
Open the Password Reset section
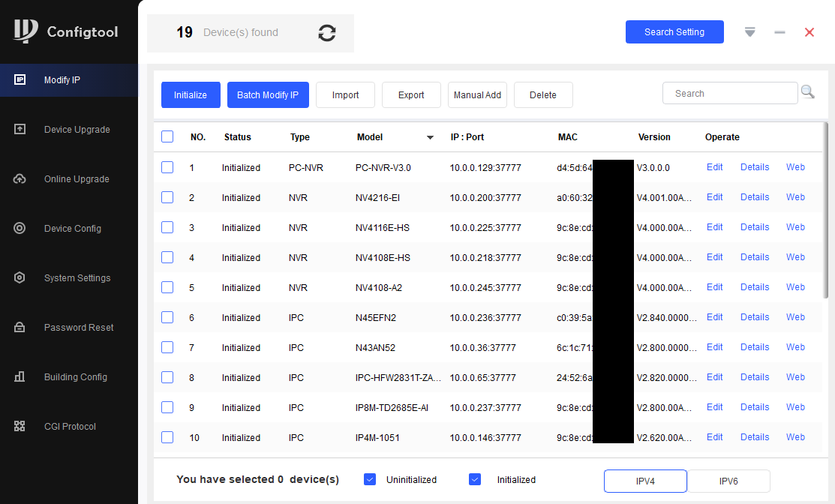69,327
